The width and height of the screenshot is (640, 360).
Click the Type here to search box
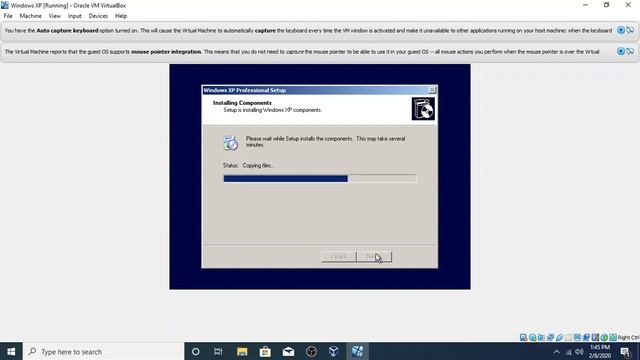tap(104, 351)
